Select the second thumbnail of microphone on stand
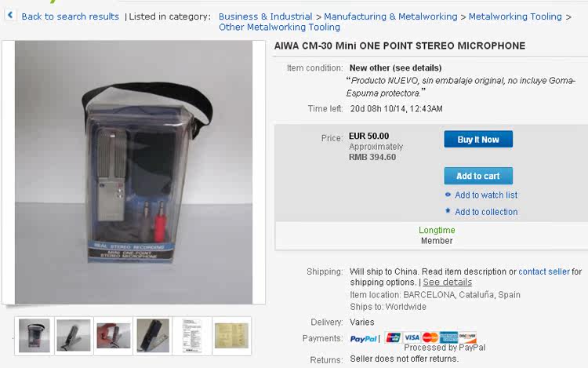The width and height of the screenshot is (588, 368). pos(74,336)
